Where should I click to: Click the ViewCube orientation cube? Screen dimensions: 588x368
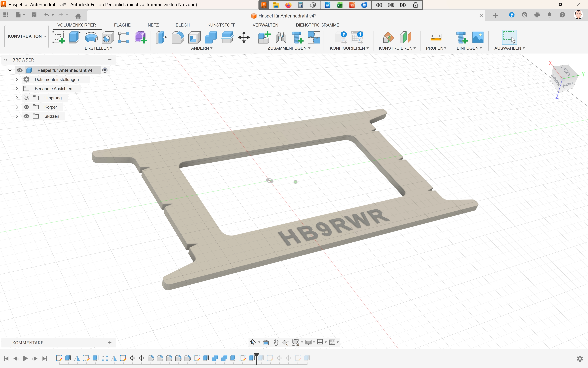click(x=564, y=78)
